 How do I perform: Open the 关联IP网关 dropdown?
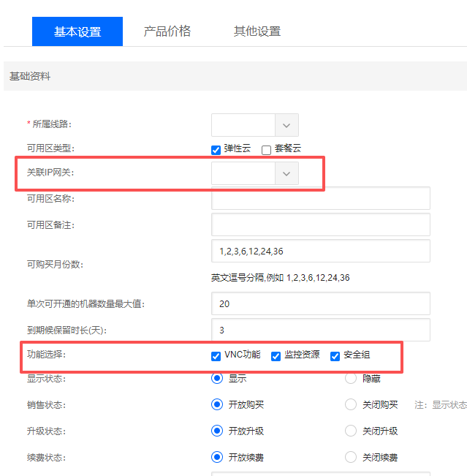point(286,173)
